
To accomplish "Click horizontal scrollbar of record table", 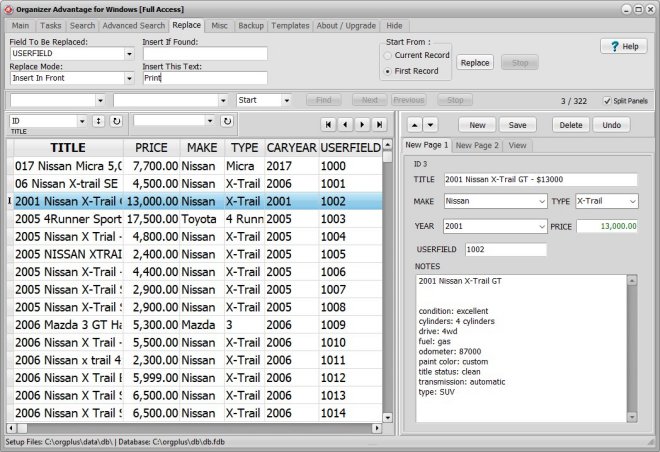I will pyautogui.click(x=194, y=428).
